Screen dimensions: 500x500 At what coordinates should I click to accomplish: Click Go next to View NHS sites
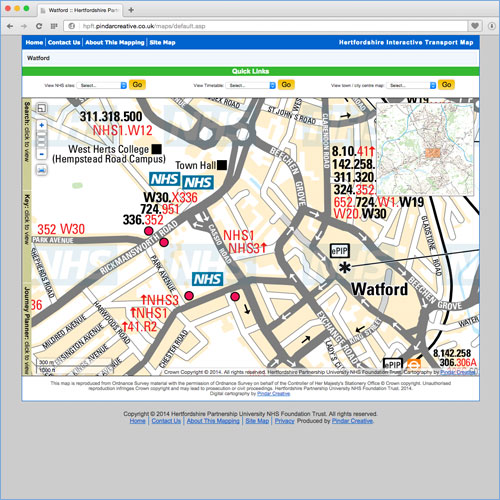pos(137,85)
